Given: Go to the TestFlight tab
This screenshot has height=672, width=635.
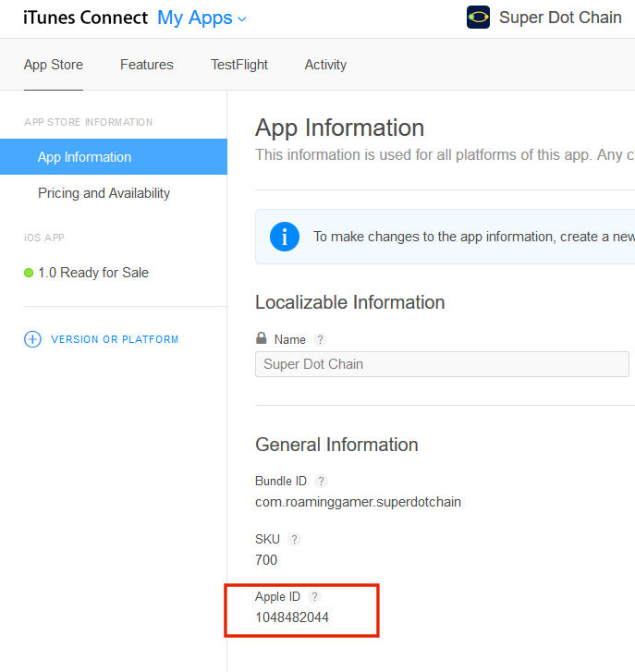Looking at the screenshot, I should point(239,65).
